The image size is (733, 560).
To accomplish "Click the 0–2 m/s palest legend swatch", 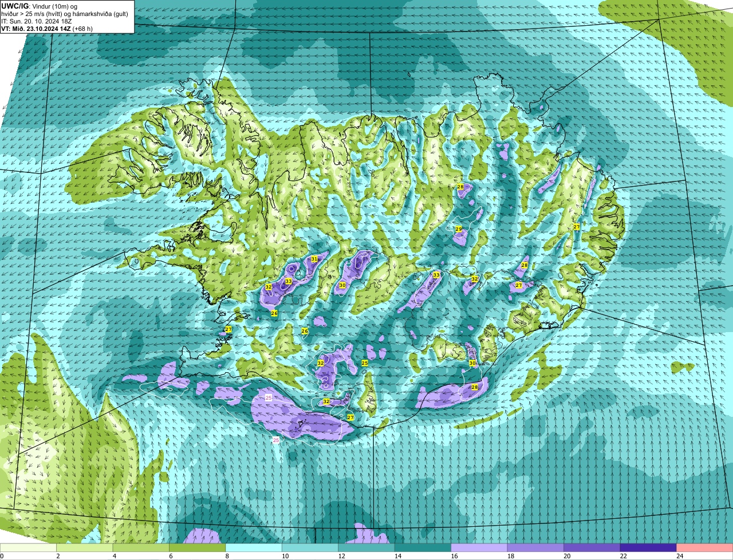I will point(29,547).
